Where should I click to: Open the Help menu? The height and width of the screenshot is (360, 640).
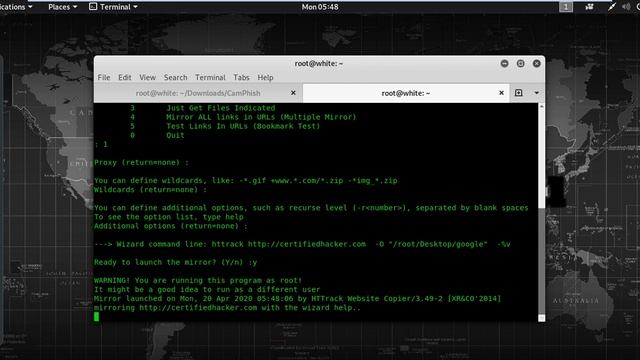click(x=265, y=78)
